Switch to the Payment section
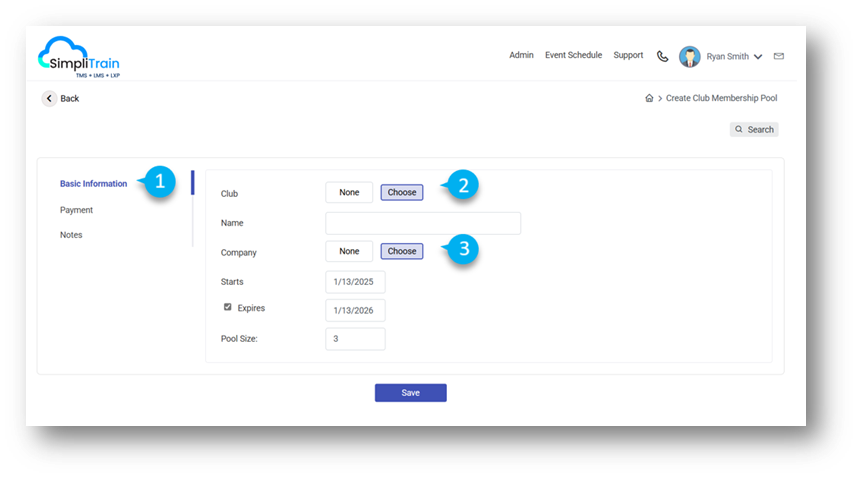The height and width of the screenshot is (478, 858). coord(76,210)
